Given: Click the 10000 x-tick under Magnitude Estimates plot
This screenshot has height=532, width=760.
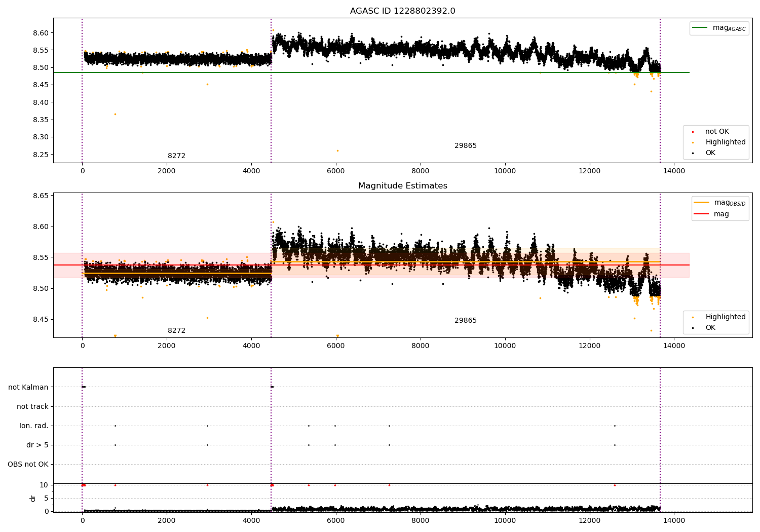Looking at the screenshot, I should 505,346.
